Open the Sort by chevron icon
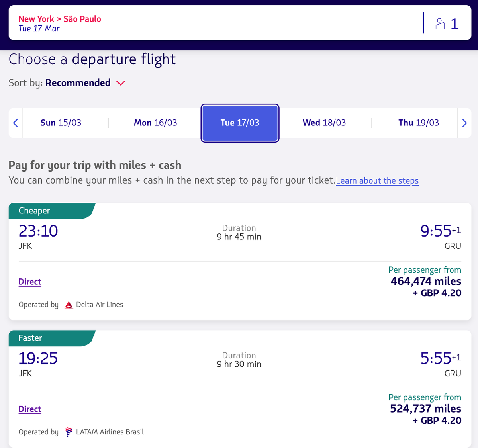The width and height of the screenshot is (478, 448). click(120, 83)
